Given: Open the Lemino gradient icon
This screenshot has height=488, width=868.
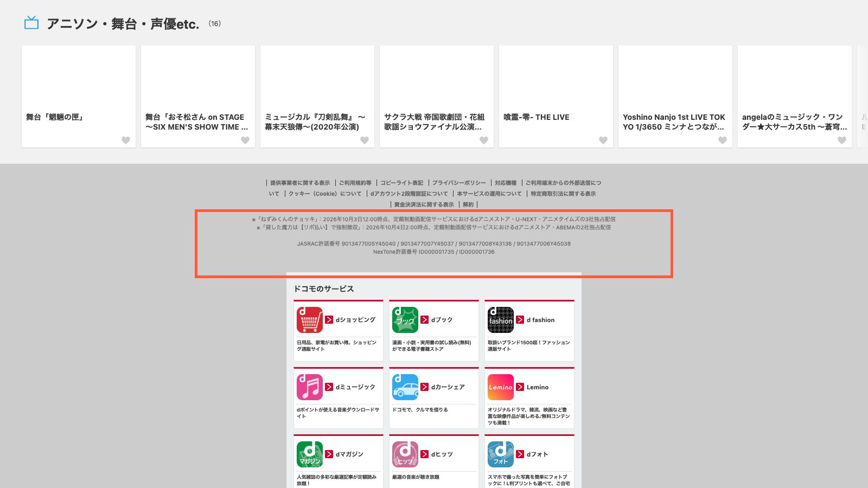Looking at the screenshot, I should point(501,387).
